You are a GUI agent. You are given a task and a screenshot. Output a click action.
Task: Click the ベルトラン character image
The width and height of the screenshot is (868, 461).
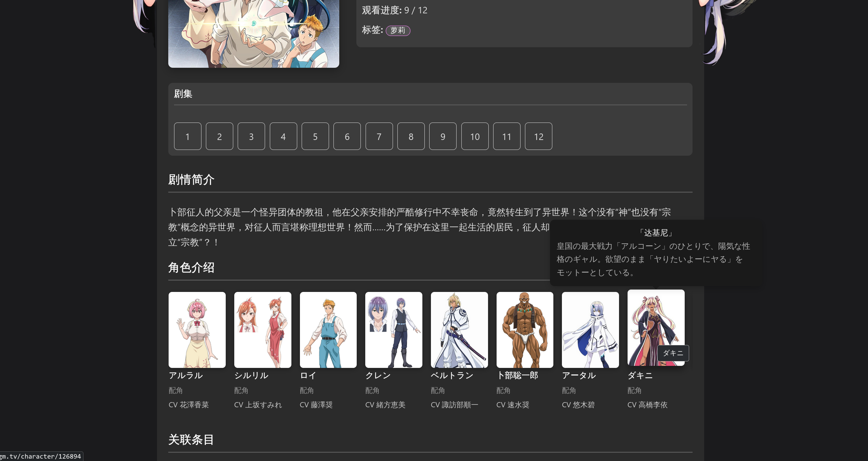click(x=459, y=330)
